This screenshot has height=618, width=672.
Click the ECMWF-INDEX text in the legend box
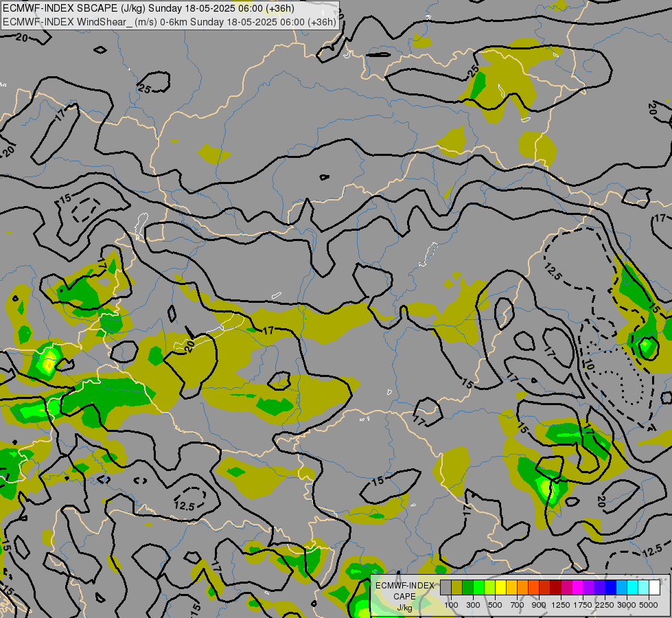pos(405,586)
